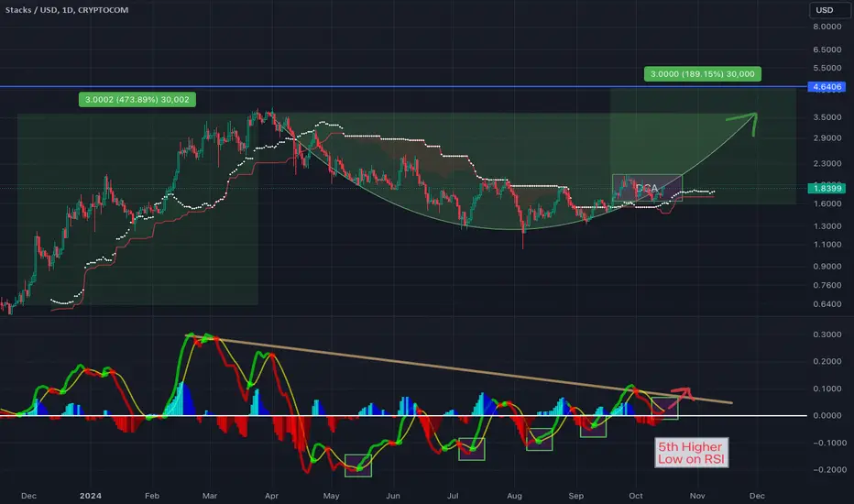Click the Aug label on time axis

tap(514, 495)
